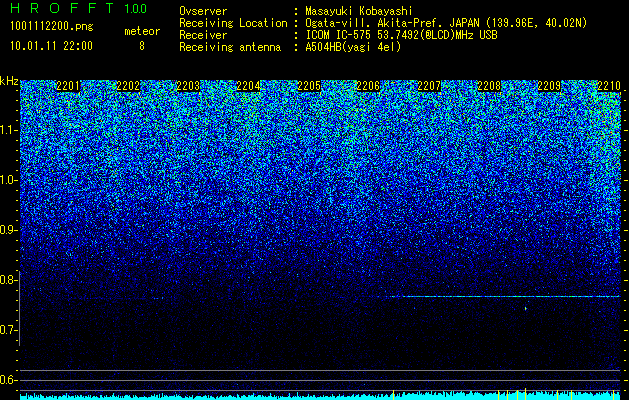Screen dimensions: 629x400
Task: Select the Ogata-vill. Akita-Pref. JAPAN location text
Action: click(446, 23)
